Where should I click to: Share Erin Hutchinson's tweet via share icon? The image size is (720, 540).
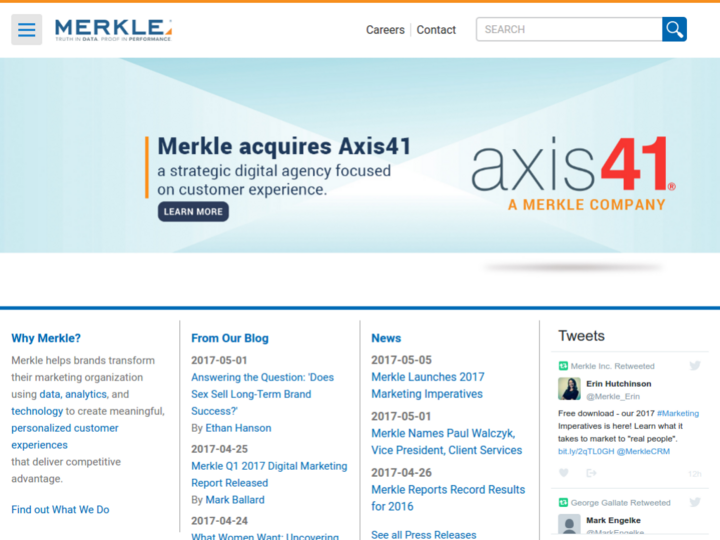click(x=591, y=473)
